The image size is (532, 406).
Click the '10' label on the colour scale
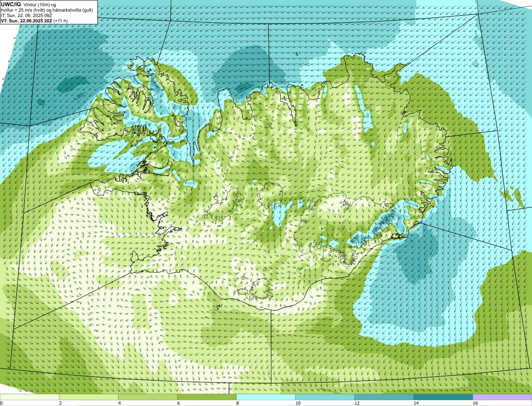click(298, 403)
